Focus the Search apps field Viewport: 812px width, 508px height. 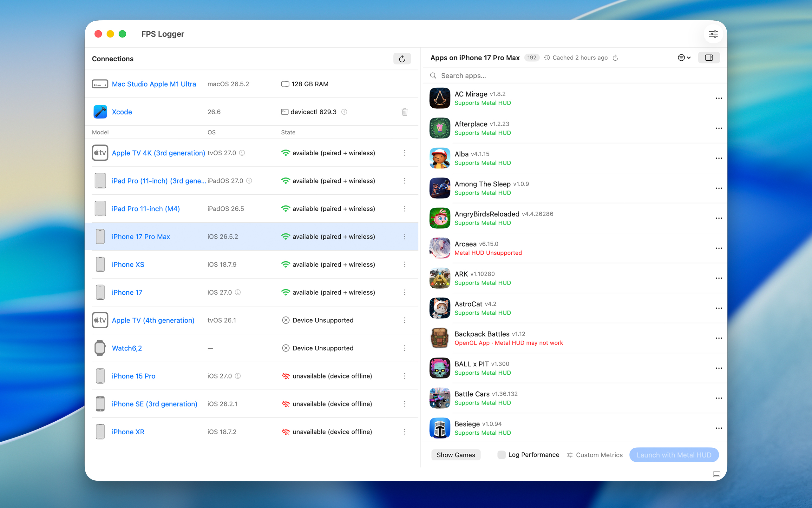pyautogui.click(x=574, y=76)
